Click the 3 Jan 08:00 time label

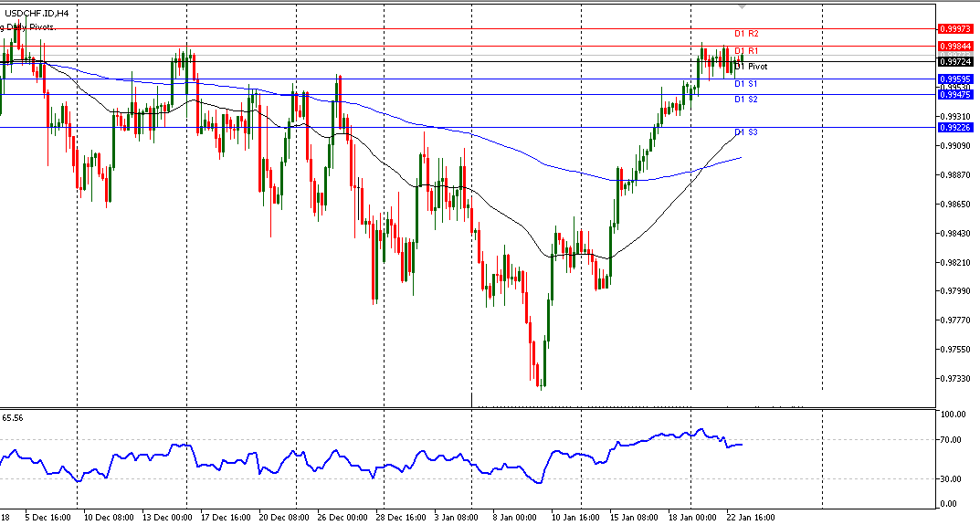(x=457, y=518)
